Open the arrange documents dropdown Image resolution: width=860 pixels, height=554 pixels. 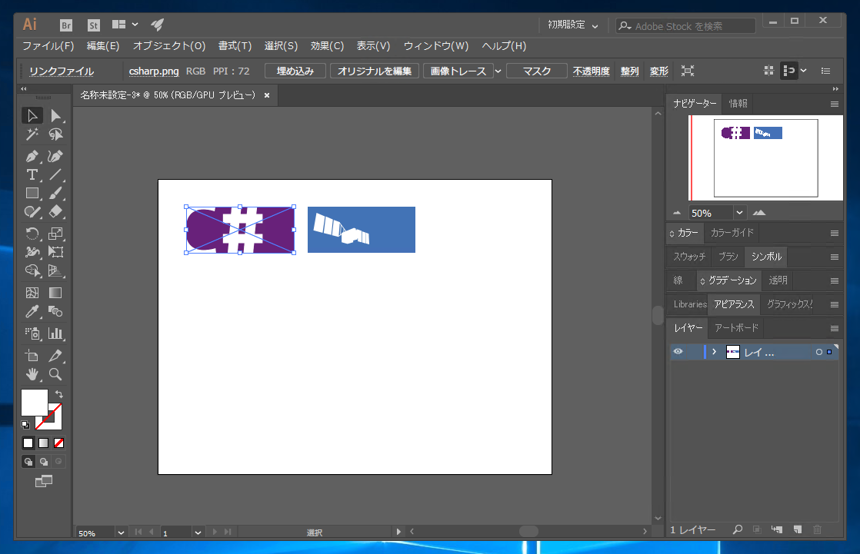tap(125, 25)
